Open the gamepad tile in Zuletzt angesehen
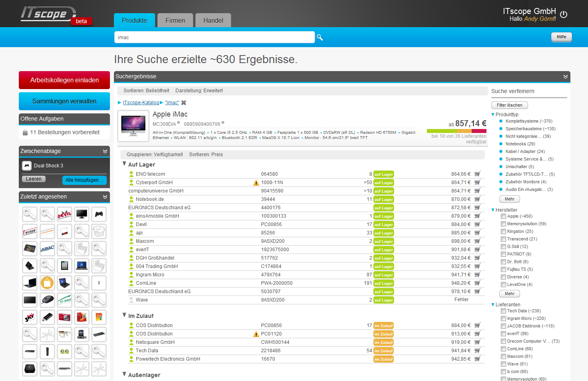This screenshot has height=381, width=588. click(99, 214)
